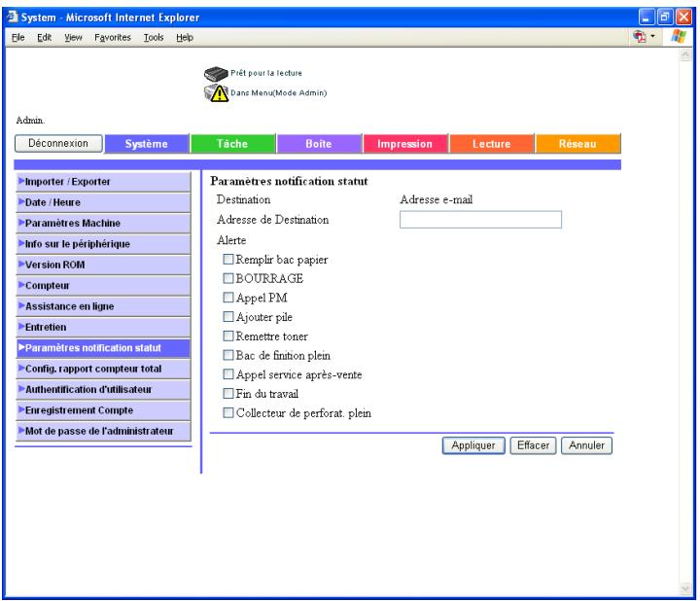Open the Edit menu
The image size is (700, 601).
[x=44, y=38]
